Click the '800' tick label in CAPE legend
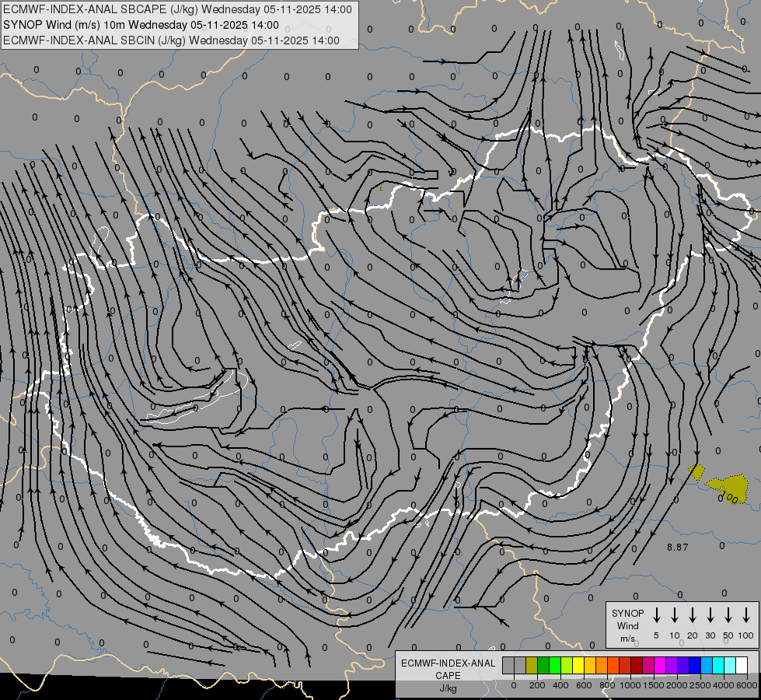761x700 pixels. pos(607,685)
